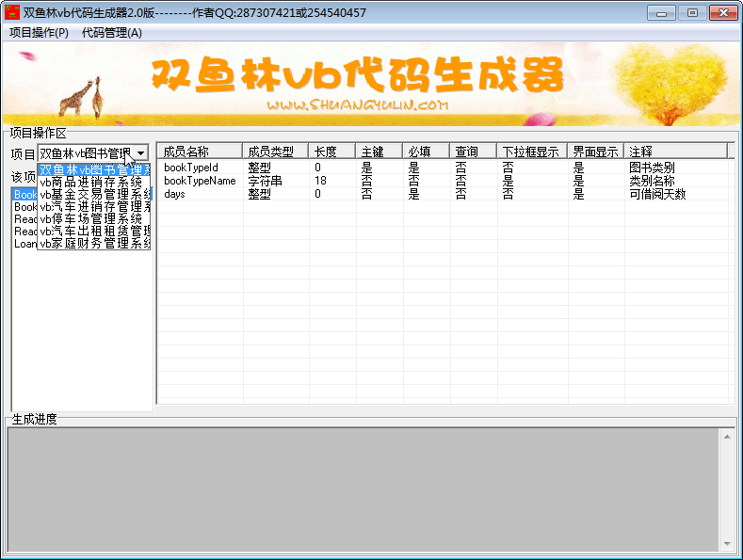Click the 主键 column header
This screenshot has height=560, width=743.
click(x=379, y=152)
